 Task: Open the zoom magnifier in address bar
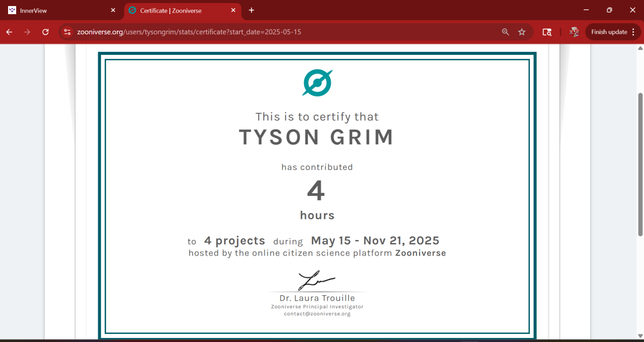506,32
